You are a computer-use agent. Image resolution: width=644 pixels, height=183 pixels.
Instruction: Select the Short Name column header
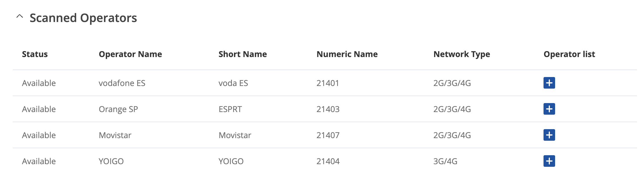coord(243,54)
